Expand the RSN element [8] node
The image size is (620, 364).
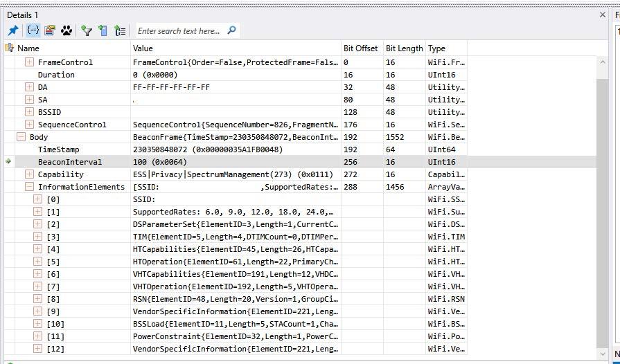pos(37,299)
